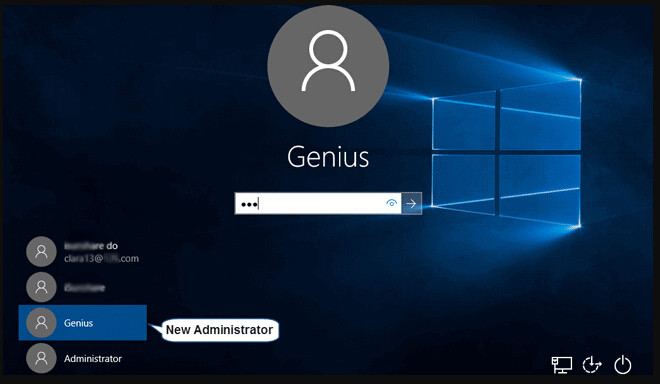
Task: Click the password reveal eye icon
Action: click(x=391, y=203)
